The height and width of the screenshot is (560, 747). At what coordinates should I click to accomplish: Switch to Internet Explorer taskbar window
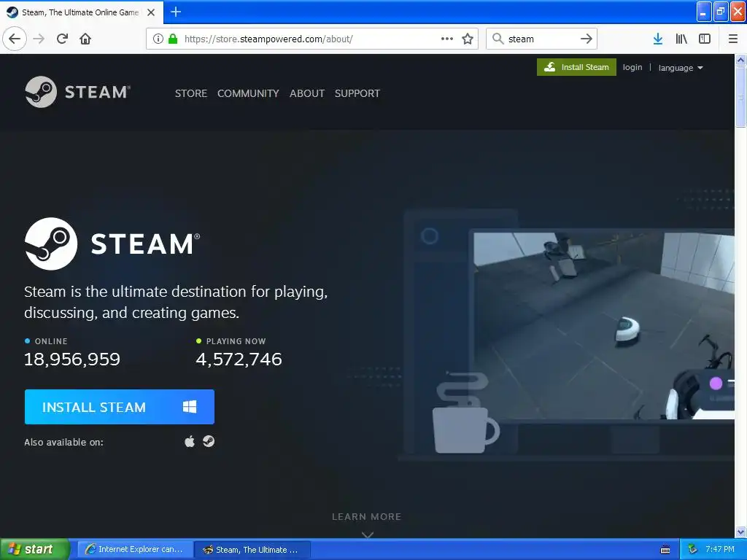point(135,549)
